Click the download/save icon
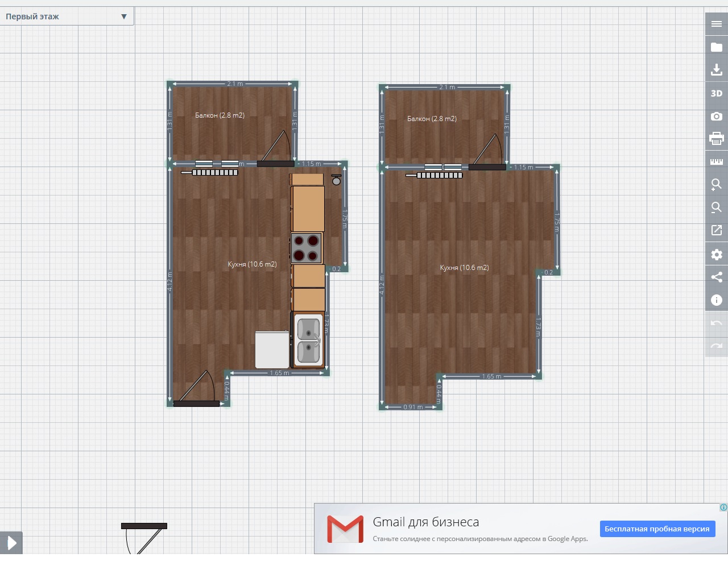 tap(717, 70)
